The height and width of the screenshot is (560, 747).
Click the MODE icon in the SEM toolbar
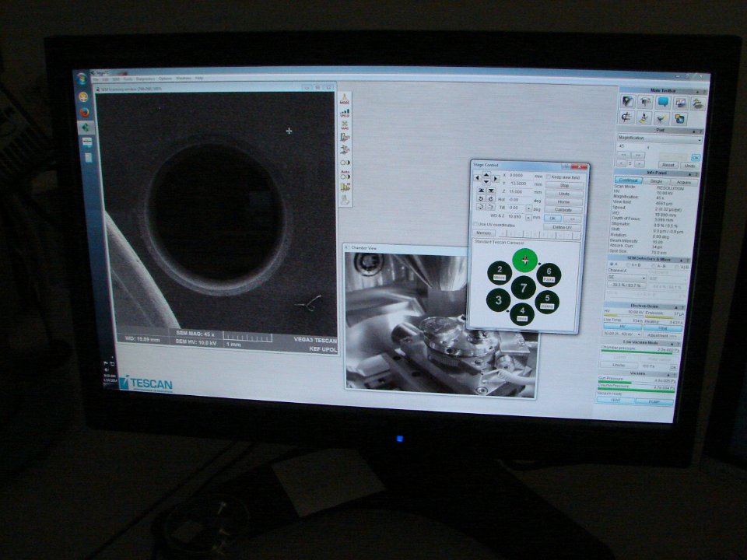pos(345,100)
